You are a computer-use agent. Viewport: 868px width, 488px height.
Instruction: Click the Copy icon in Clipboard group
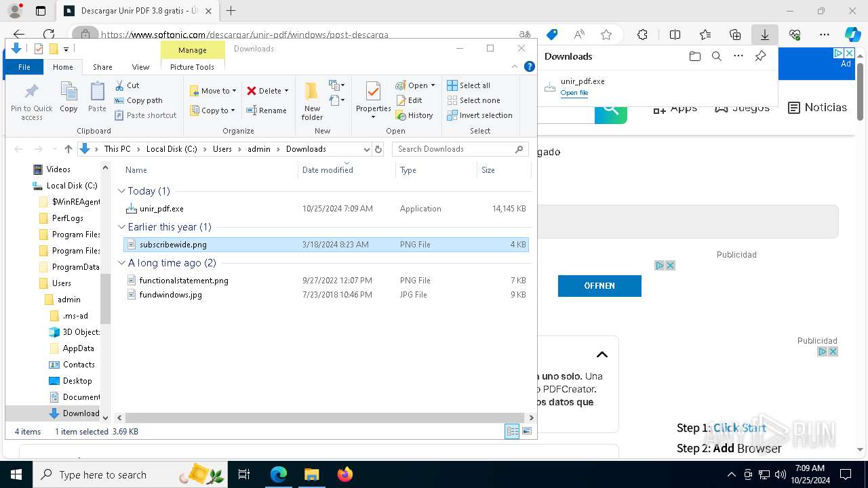[68, 97]
